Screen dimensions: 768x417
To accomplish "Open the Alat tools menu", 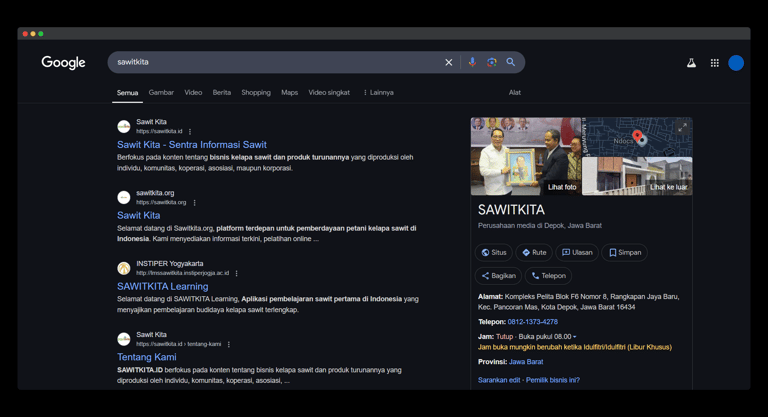I will pyautogui.click(x=514, y=92).
